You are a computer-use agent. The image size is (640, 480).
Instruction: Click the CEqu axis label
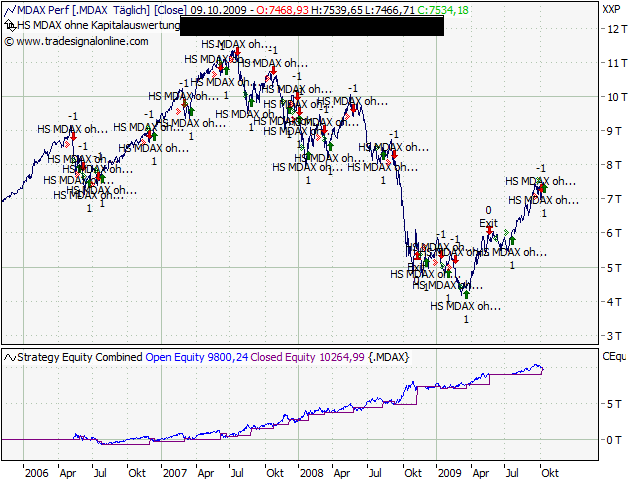pos(614,356)
